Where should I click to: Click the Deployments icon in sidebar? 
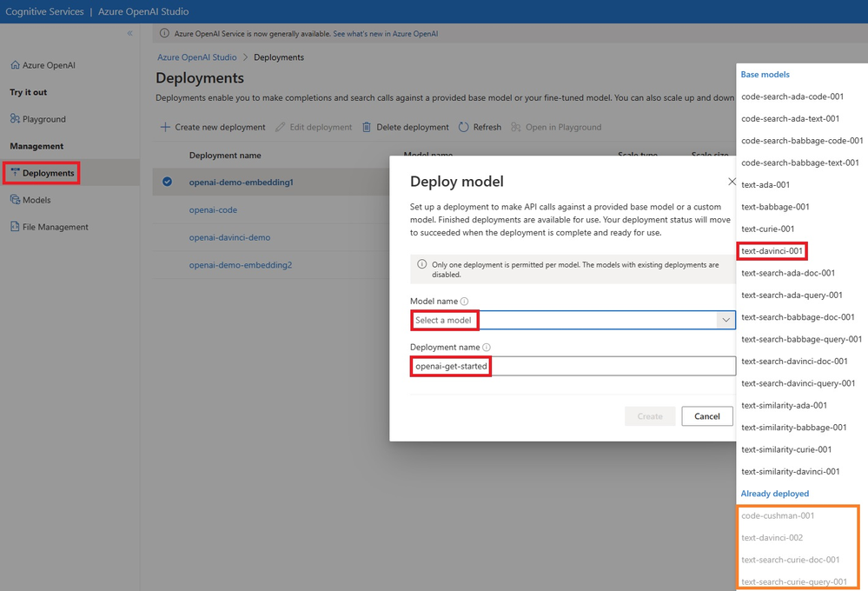coord(15,173)
